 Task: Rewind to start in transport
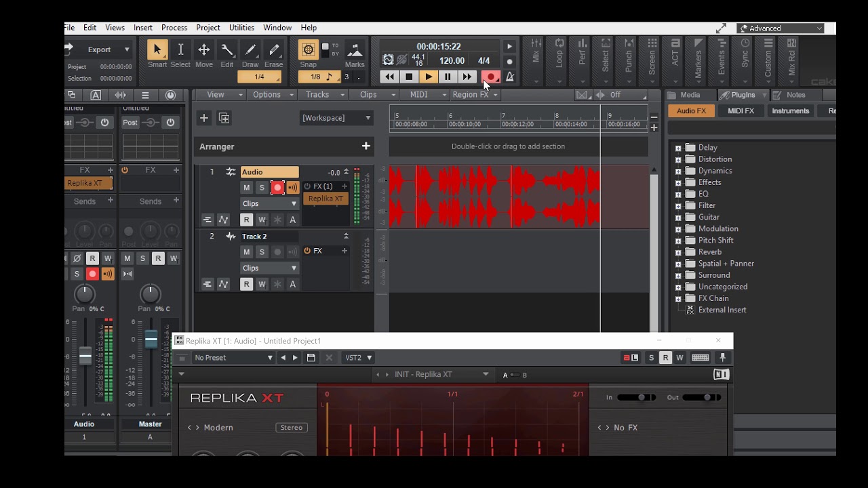[389, 77]
